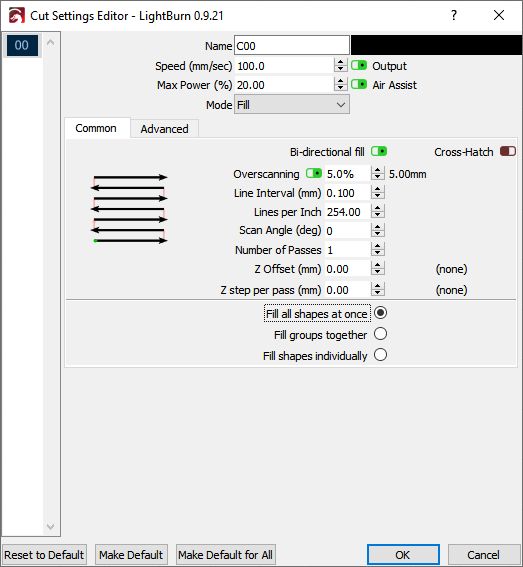Click the Name input field

pyautogui.click(x=292, y=46)
